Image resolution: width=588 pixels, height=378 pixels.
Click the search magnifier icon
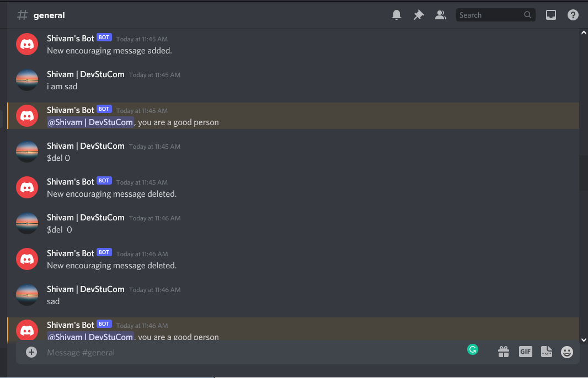528,15
